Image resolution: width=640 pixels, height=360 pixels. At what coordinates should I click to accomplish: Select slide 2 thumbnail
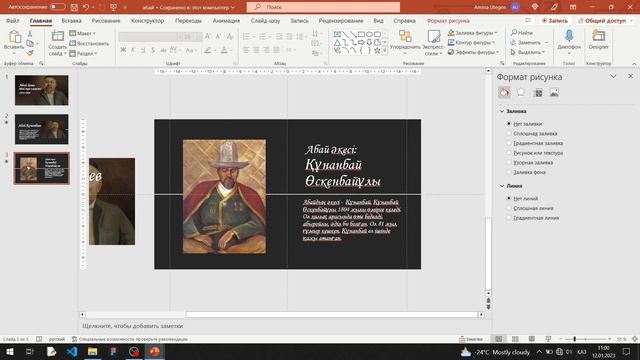point(42,129)
